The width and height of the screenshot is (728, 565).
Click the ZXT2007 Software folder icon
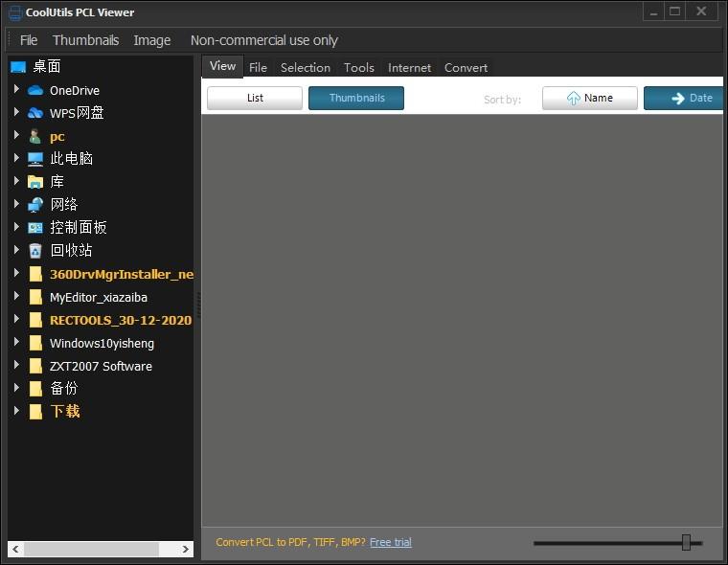tap(35, 366)
